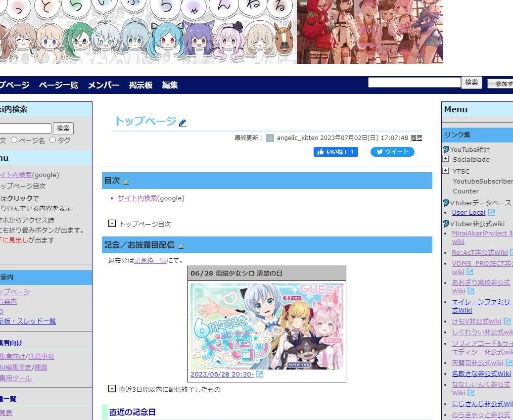Click the 検索 button in wiki内検索 sidebar
Screen dimensions: 513x420
click(63, 128)
